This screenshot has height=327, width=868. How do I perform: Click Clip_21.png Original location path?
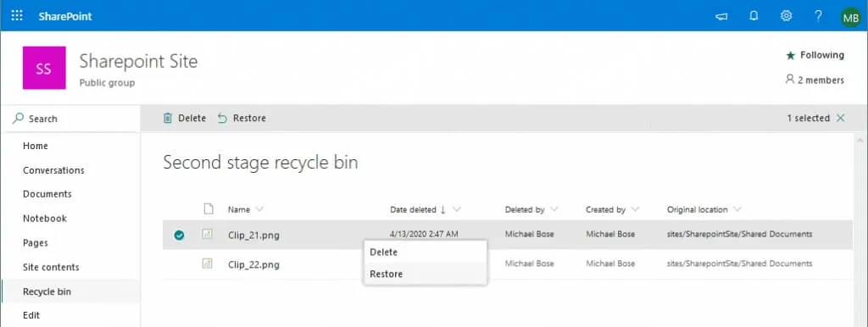click(739, 234)
